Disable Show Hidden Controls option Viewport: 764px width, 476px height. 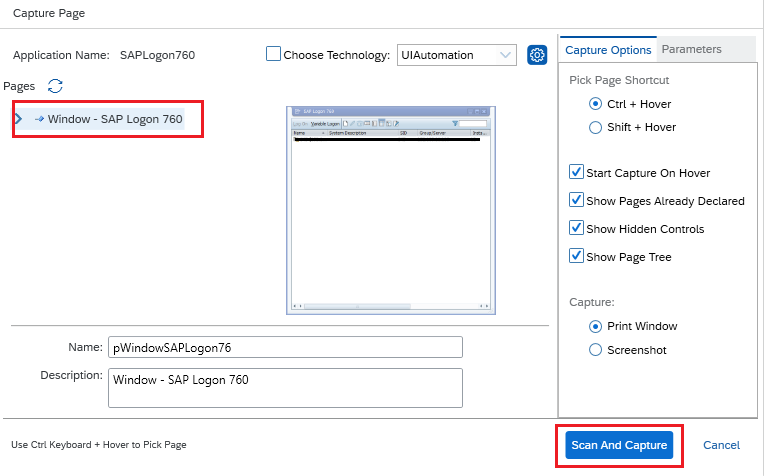pyautogui.click(x=576, y=229)
